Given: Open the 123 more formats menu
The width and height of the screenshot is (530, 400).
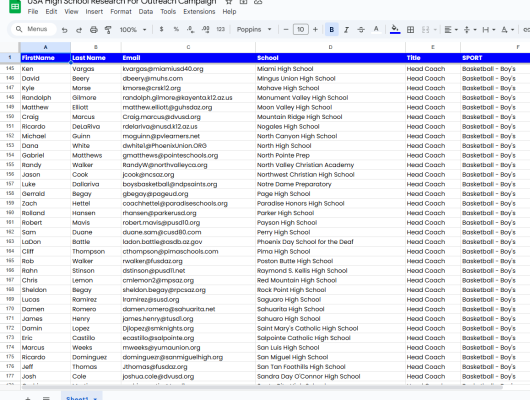Looking at the screenshot, I should pyautogui.click(x=220, y=29).
